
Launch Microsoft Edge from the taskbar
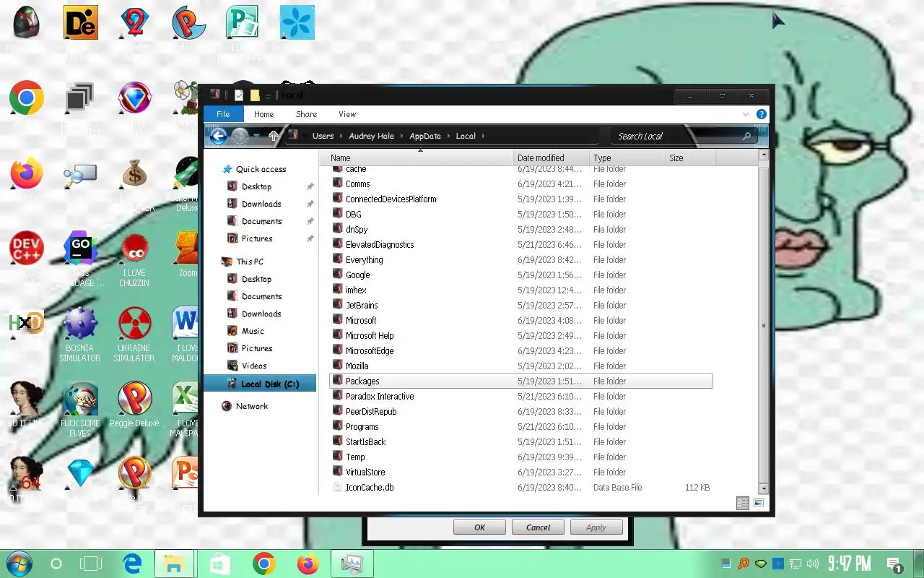click(132, 564)
